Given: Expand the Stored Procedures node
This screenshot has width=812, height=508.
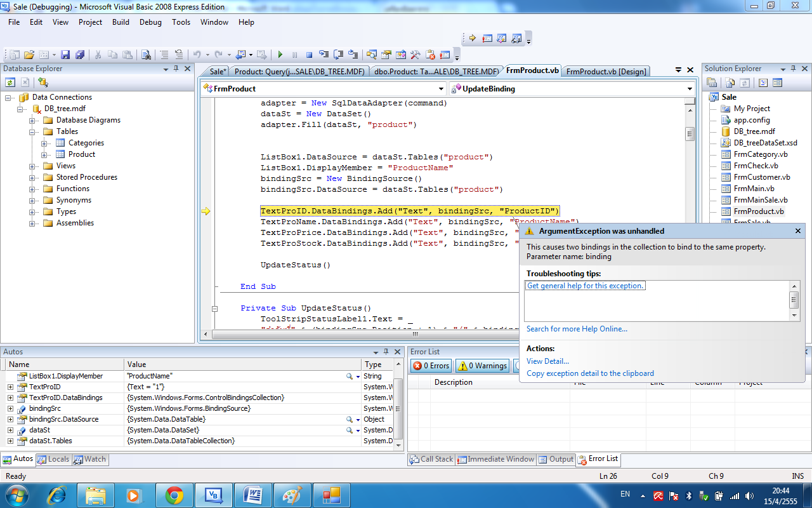Looking at the screenshot, I should pyautogui.click(x=32, y=177).
